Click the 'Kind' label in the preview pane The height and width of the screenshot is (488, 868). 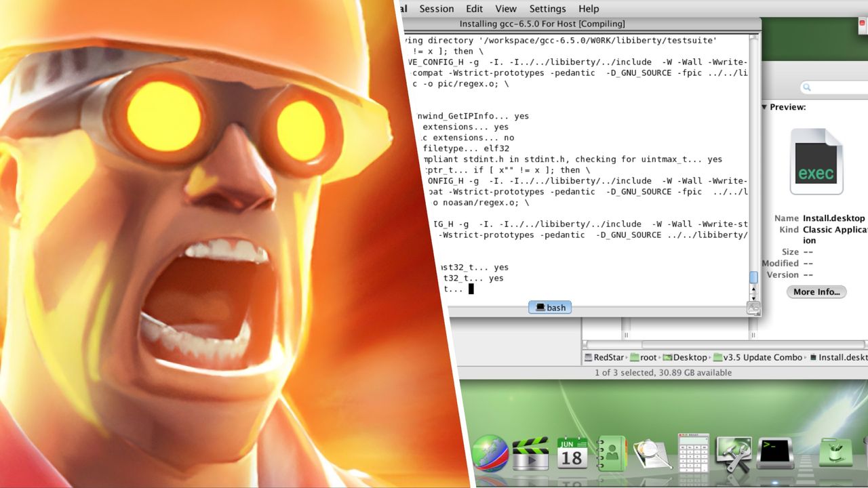(789, 230)
